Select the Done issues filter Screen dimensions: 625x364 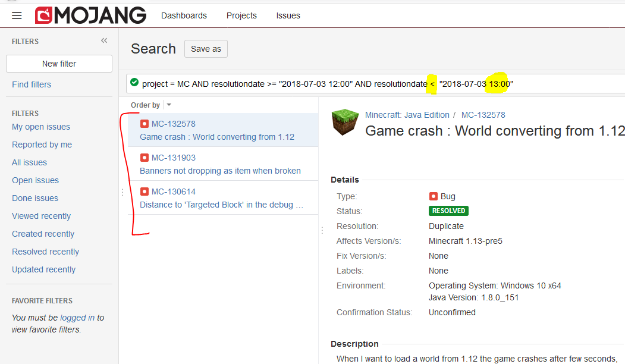click(35, 198)
